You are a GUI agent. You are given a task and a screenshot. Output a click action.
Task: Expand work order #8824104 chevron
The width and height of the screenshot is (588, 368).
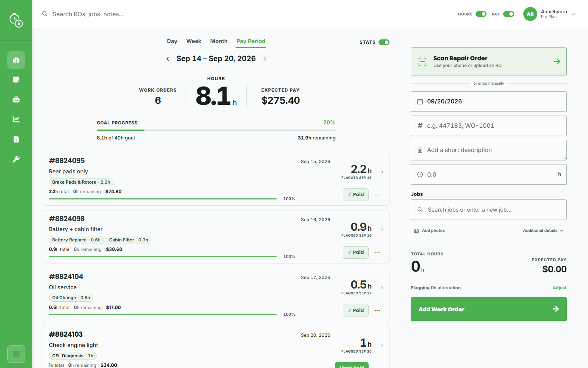point(382,288)
